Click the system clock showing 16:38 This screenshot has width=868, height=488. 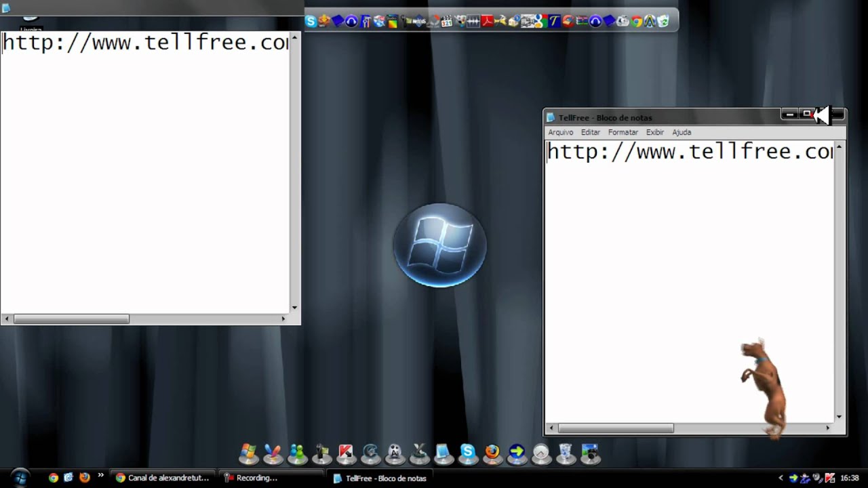pos(850,478)
